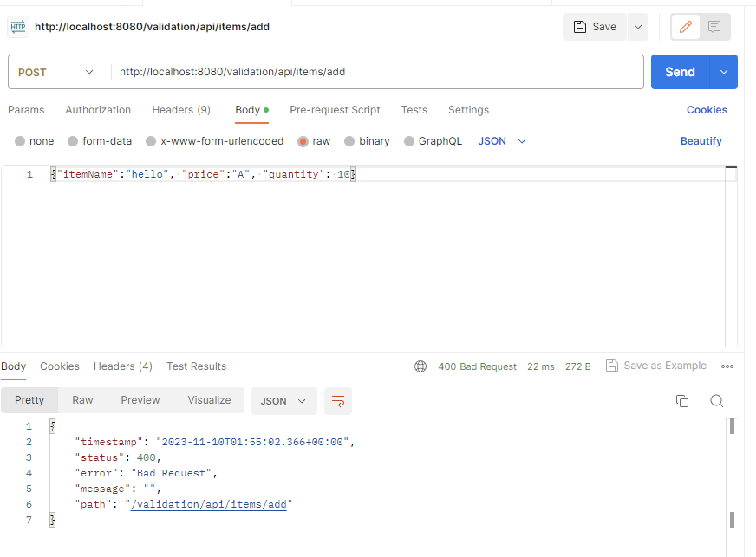
Task: Click the request title at the top
Action: coord(152,27)
